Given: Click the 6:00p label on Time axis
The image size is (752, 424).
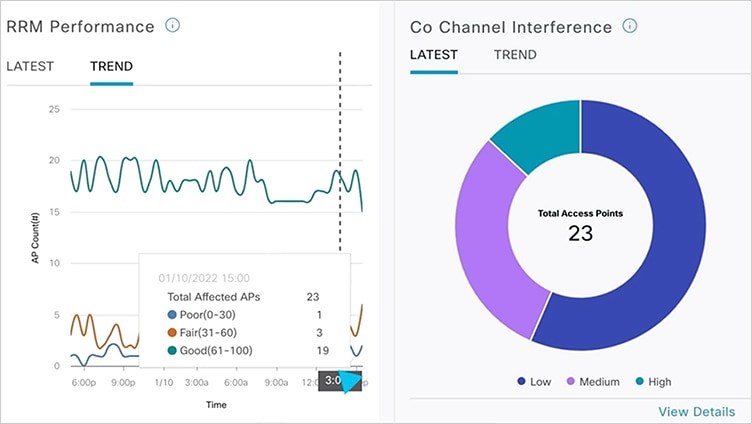Looking at the screenshot, I should point(84,382).
